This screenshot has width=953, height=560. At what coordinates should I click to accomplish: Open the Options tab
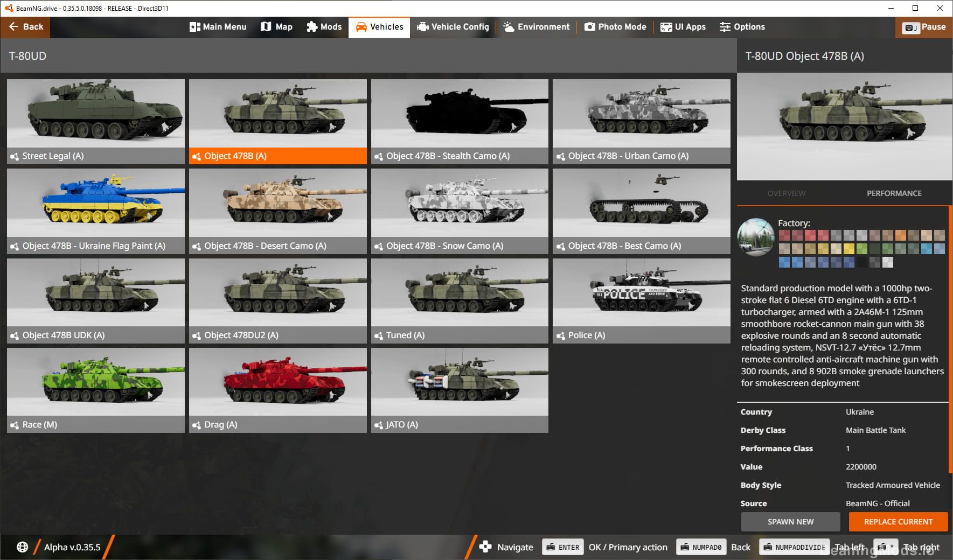pos(742,27)
